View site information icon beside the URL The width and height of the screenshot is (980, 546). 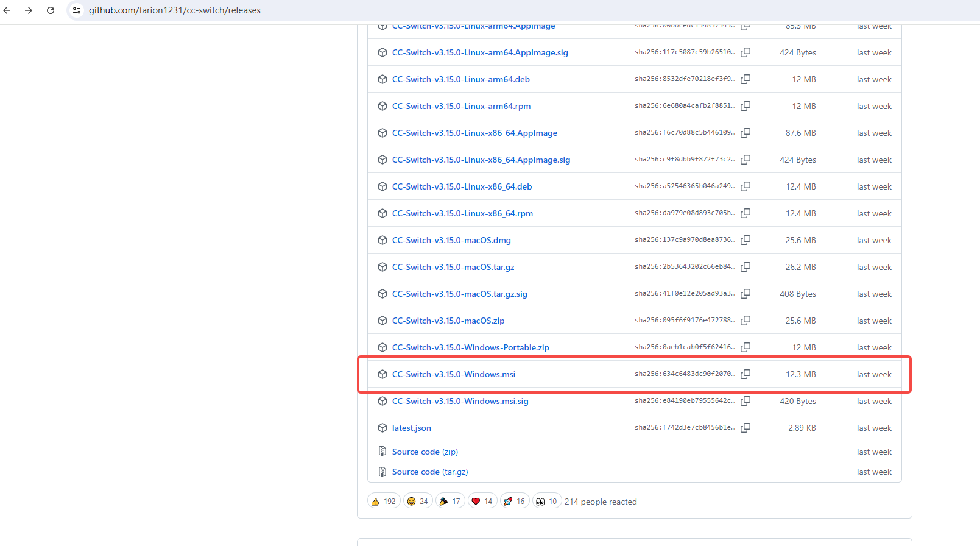pyautogui.click(x=77, y=10)
